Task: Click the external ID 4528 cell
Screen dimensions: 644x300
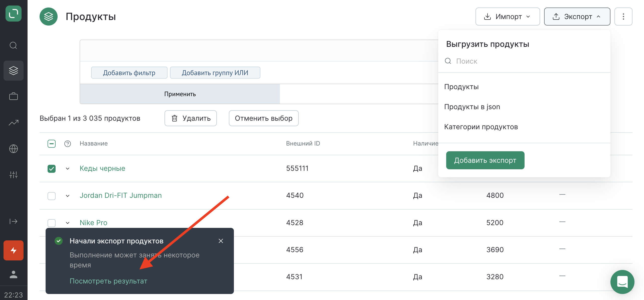Action: click(295, 223)
